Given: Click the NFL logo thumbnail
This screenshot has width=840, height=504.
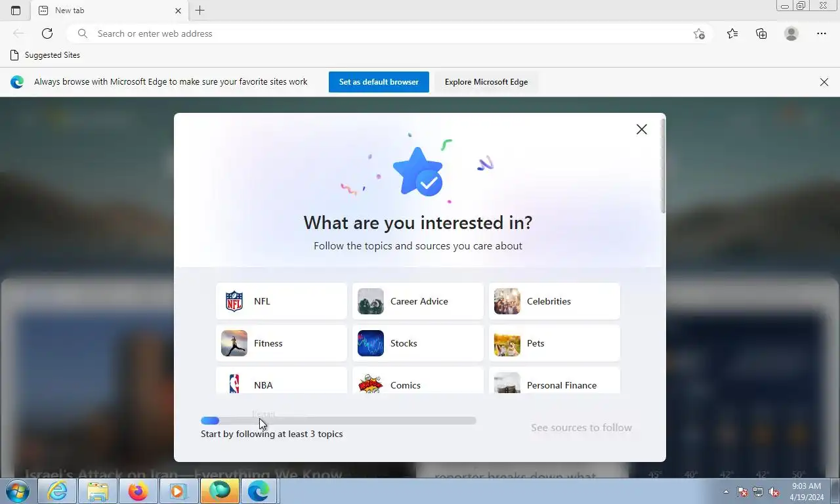Looking at the screenshot, I should (x=234, y=301).
